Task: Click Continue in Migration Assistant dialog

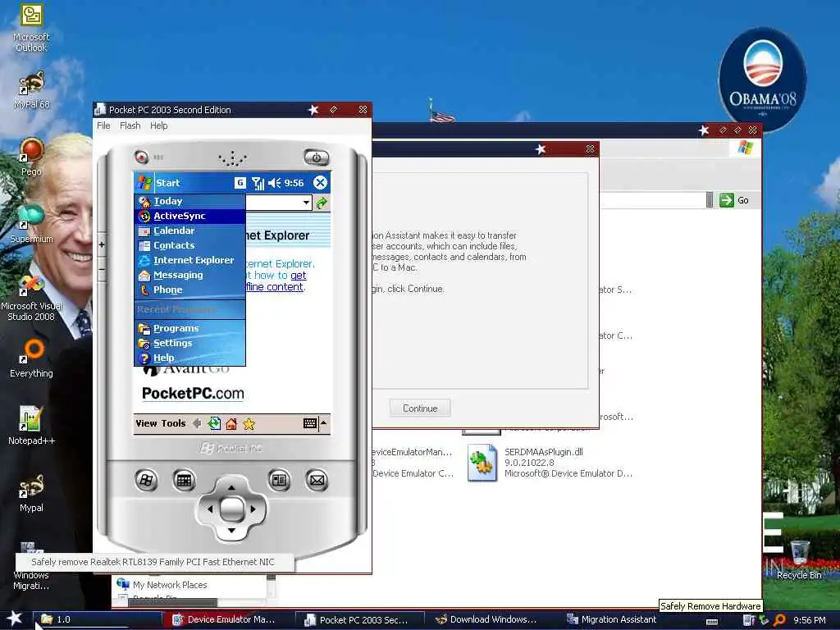Action: tap(420, 409)
